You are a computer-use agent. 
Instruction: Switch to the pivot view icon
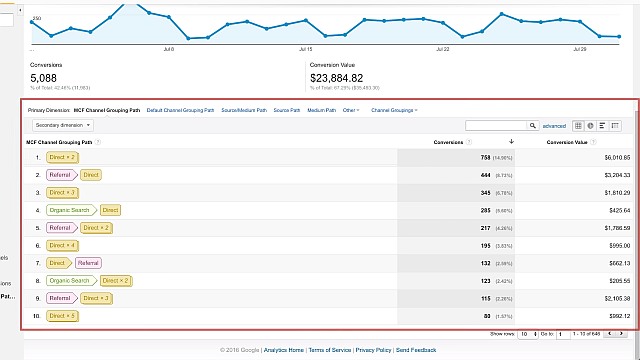pos(615,126)
